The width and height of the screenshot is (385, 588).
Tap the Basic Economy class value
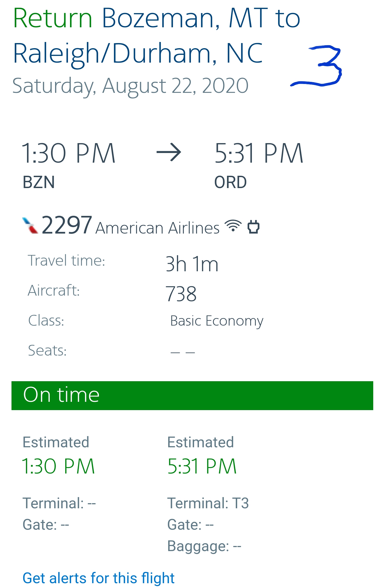point(217,320)
